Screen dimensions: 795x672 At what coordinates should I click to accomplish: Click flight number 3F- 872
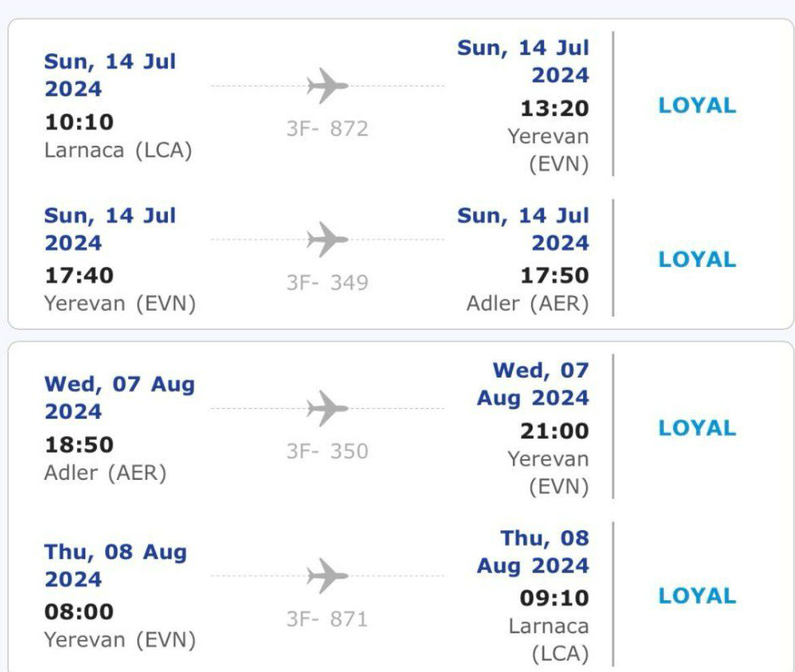327,128
